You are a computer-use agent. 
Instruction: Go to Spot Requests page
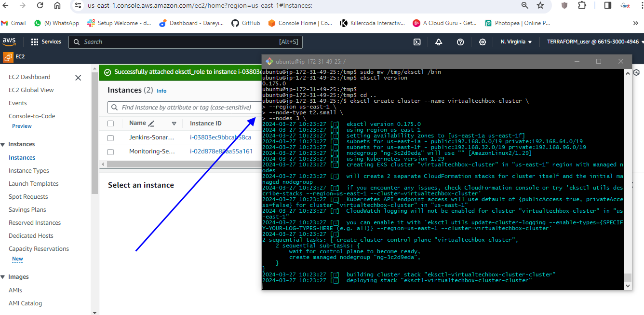pos(28,197)
